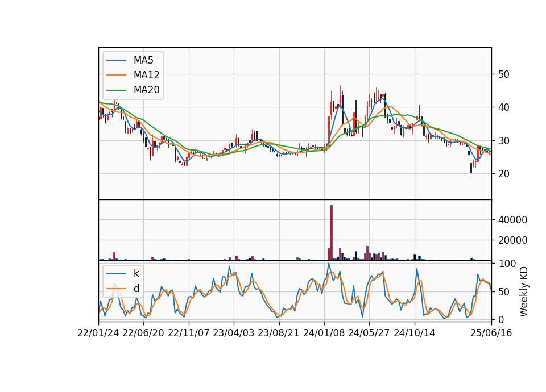The image size is (546, 392).
Task: Click the MA12 legend label
Action: point(146,75)
